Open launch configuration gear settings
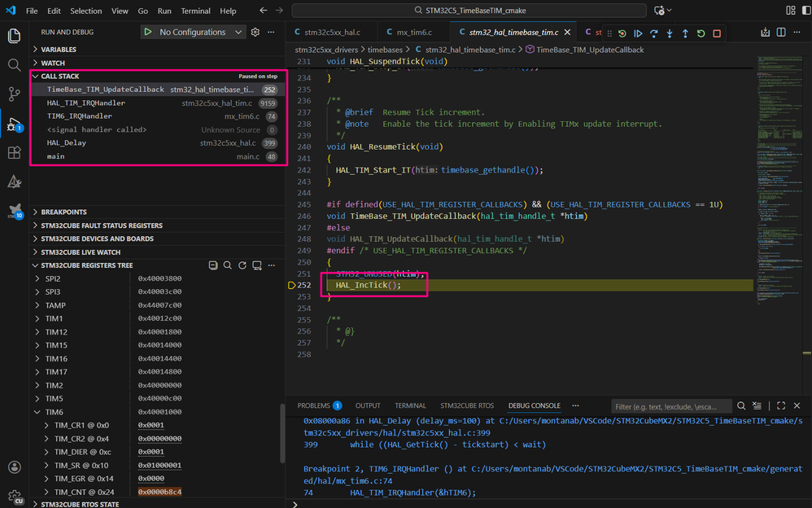Image resolution: width=812 pixels, height=508 pixels. [x=255, y=32]
